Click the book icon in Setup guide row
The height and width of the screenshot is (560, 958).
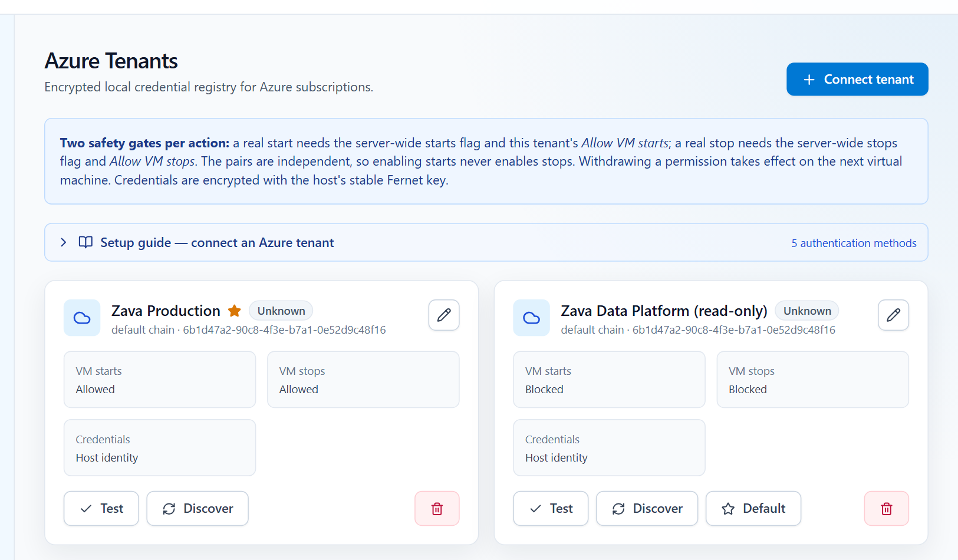click(x=86, y=242)
